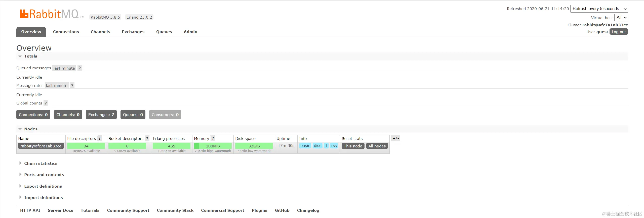The height and width of the screenshot is (218, 644).
Task: Switch to the Admin tab
Action: click(x=190, y=32)
